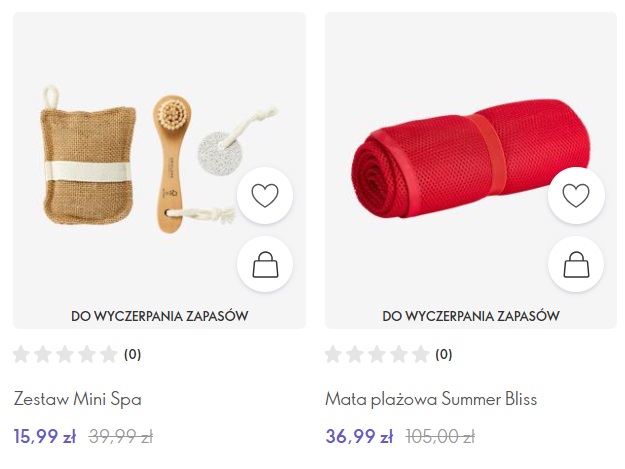Screen dimensions: 625x469
Task: Click the crossed-out 39,99 zł price
Action: point(121,437)
